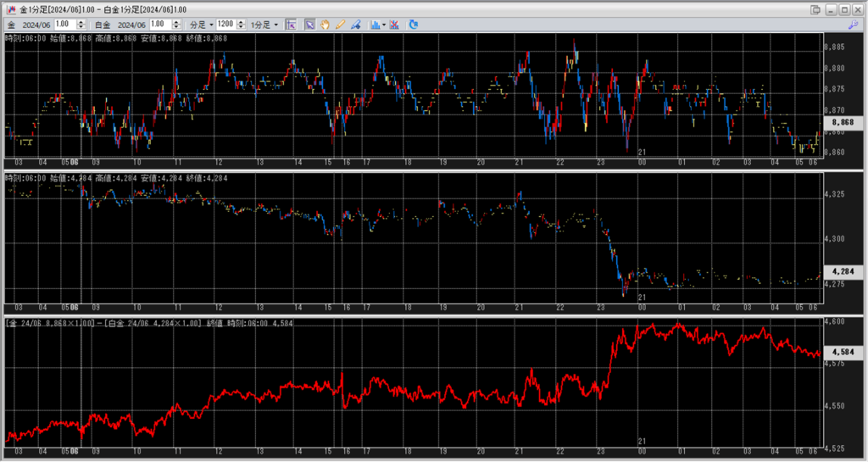Toggle the crosshair cursor mode icon

point(291,25)
